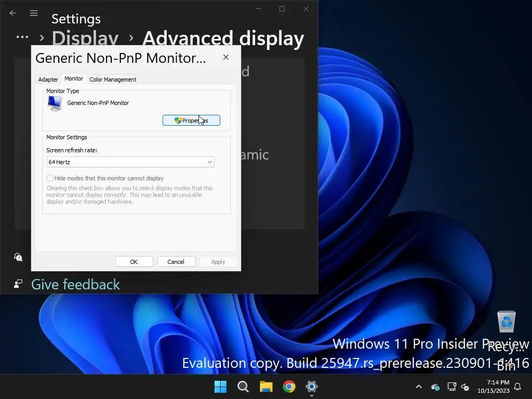This screenshot has width=532, height=399.
Task: Open taskbar Search
Action: pos(243,387)
